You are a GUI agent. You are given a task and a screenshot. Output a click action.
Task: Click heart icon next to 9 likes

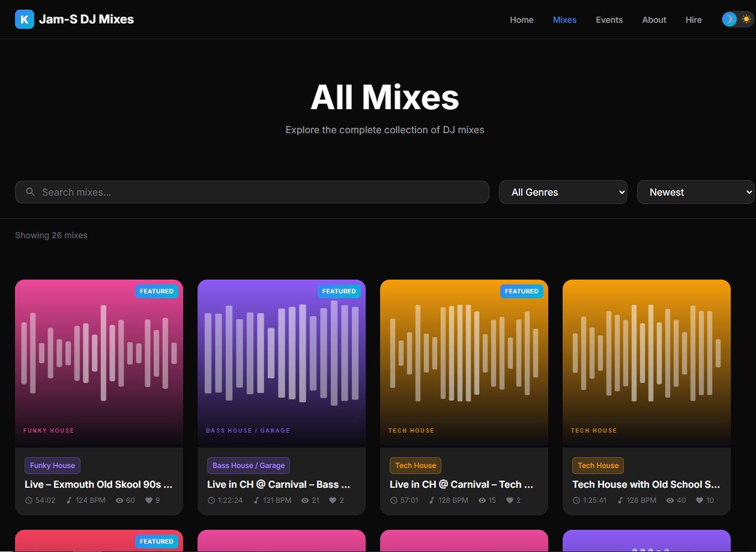(x=149, y=500)
